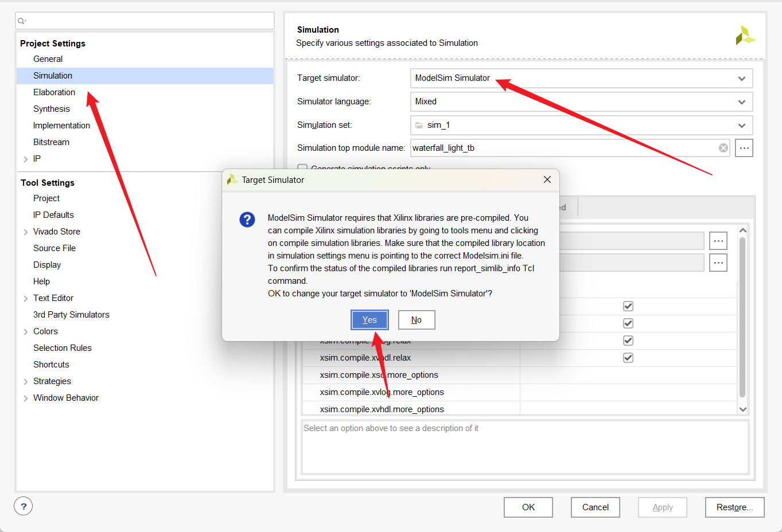Open Bitstream settings
This screenshot has height=532, width=782.
(51, 142)
